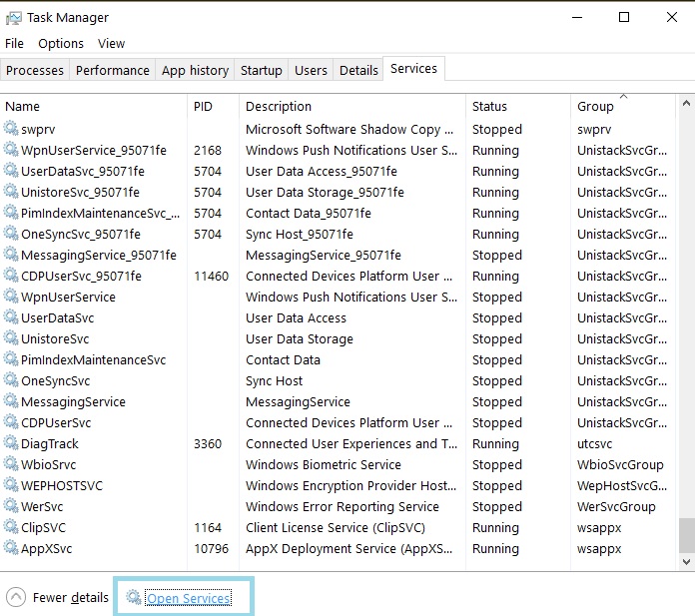Screen dimensions: 695x616
Task: Sort services by the Group column header
Action: click(595, 106)
